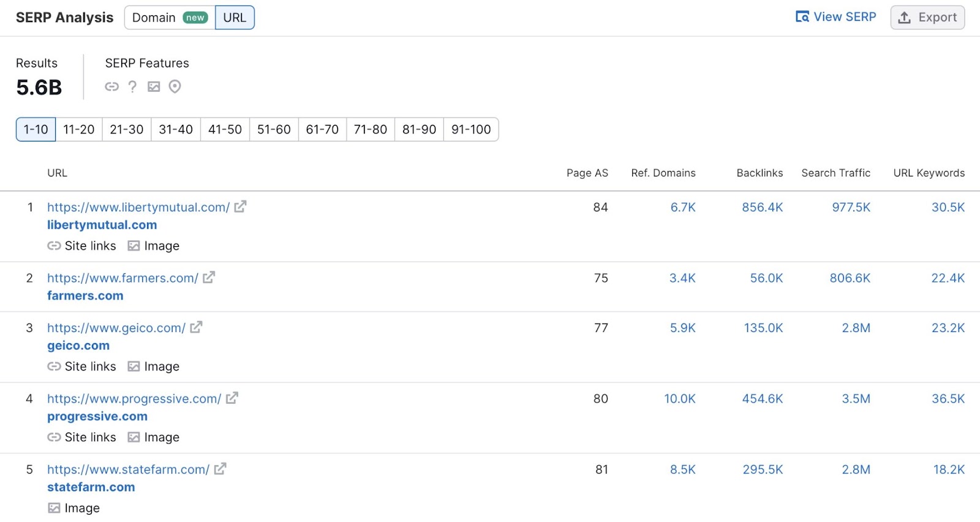This screenshot has height=522, width=980.
Task: Open https://www.geico.com/ URL link
Action: pos(116,328)
